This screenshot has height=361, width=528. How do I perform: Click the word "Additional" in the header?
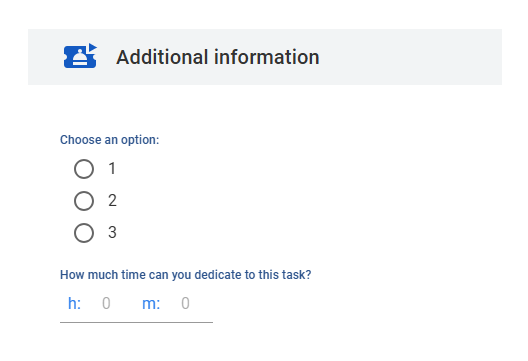coord(162,57)
